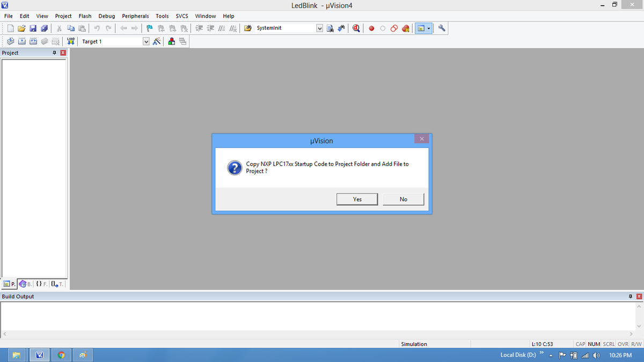Click the Save floppy disk icon
Screen dimensions: 644x362
[x=32, y=28]
